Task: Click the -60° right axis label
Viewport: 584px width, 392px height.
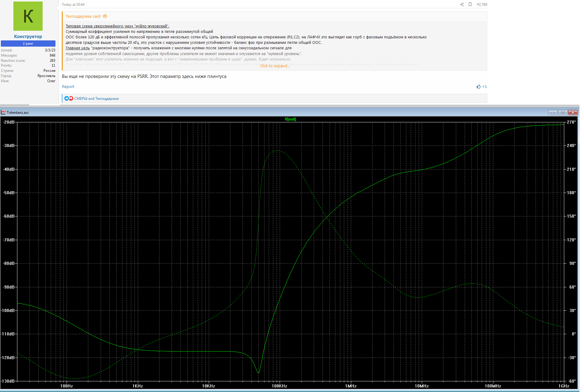Action: [x=572, y=381]
